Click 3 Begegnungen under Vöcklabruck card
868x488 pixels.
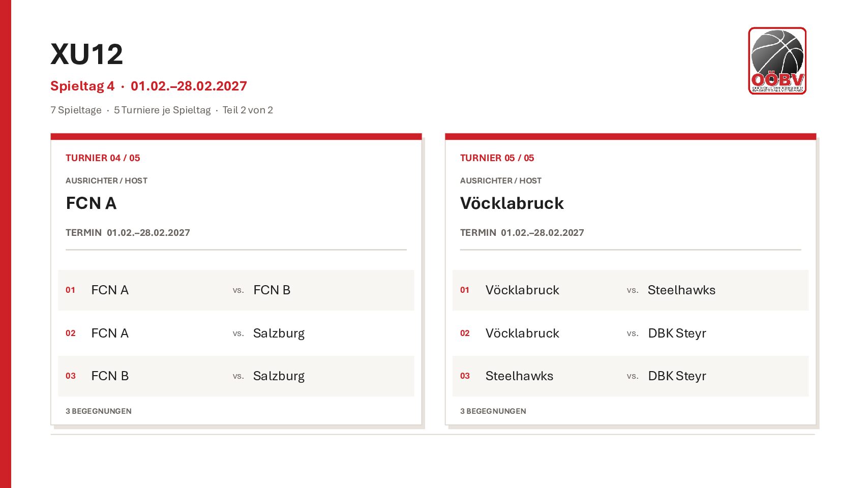(x=493, y=411)
